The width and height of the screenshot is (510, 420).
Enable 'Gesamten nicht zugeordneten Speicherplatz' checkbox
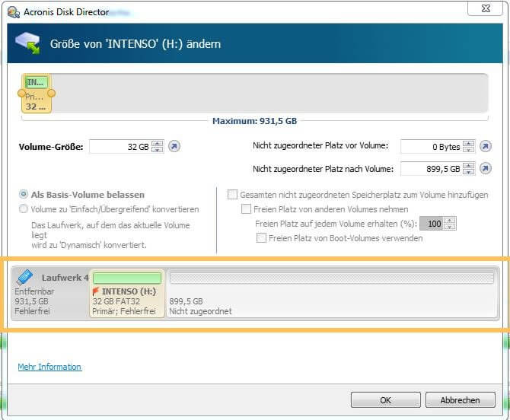coord(232,195)
